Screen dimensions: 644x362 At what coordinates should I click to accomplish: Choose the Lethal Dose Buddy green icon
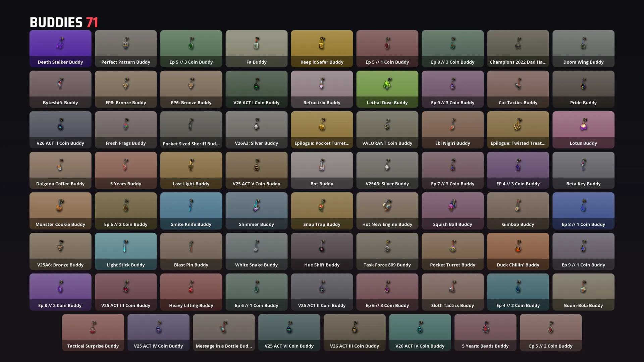click(x=387, y=84)
